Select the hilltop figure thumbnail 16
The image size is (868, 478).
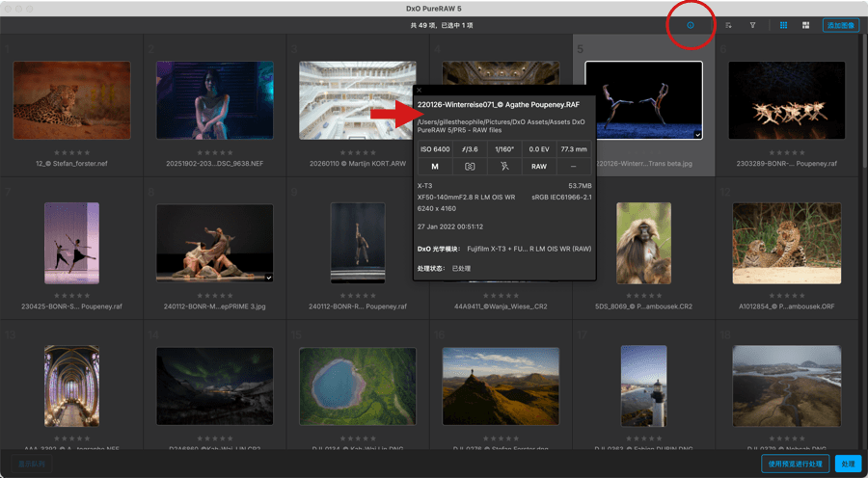[x=501, y=386]
